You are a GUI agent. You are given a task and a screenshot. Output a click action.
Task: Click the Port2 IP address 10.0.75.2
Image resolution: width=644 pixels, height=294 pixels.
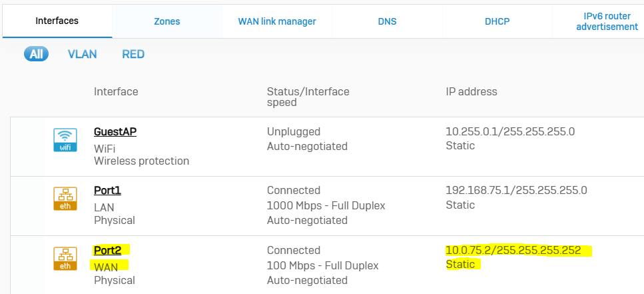click(x=513, y=251)
